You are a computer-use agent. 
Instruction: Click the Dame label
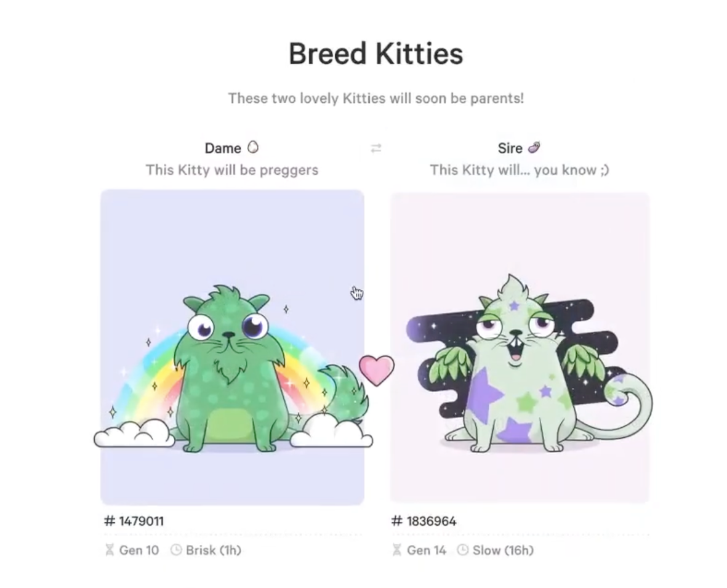223,148
